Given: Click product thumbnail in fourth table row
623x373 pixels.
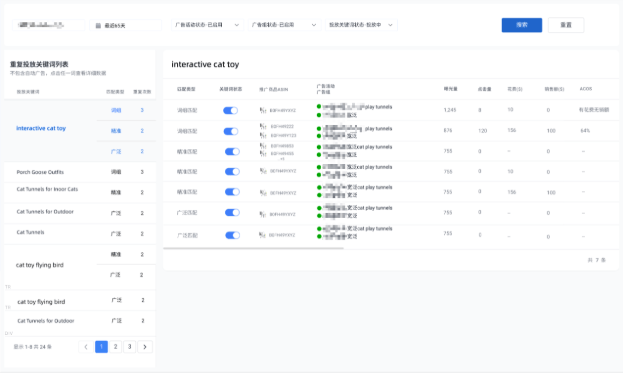Looking at the screenshot, I should tap(263, 171).
